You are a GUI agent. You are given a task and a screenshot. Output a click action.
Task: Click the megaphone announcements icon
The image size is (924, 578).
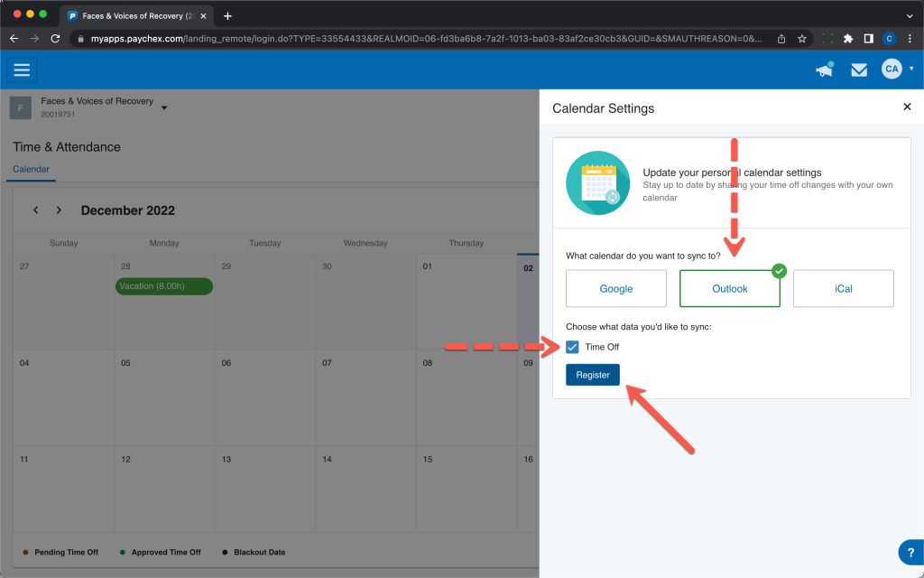click(824, 70)
